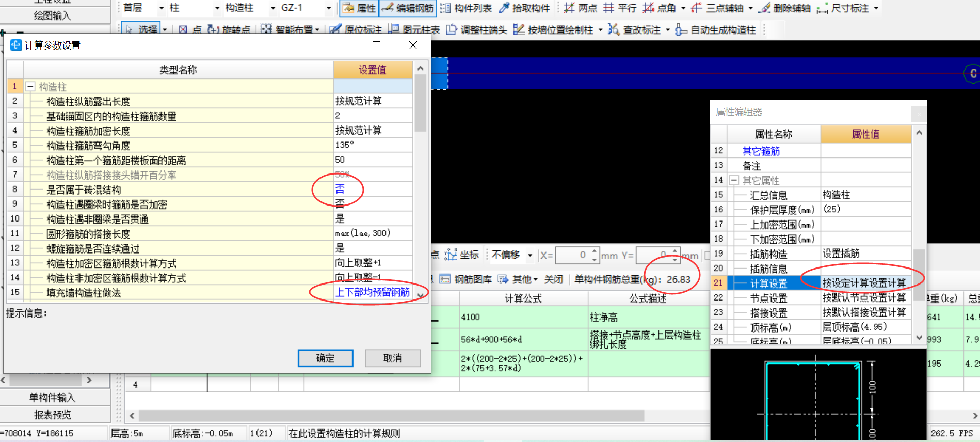Click the 属性值 column header in property editor
Screen dimensions: 980x442
tap(865, 134)
